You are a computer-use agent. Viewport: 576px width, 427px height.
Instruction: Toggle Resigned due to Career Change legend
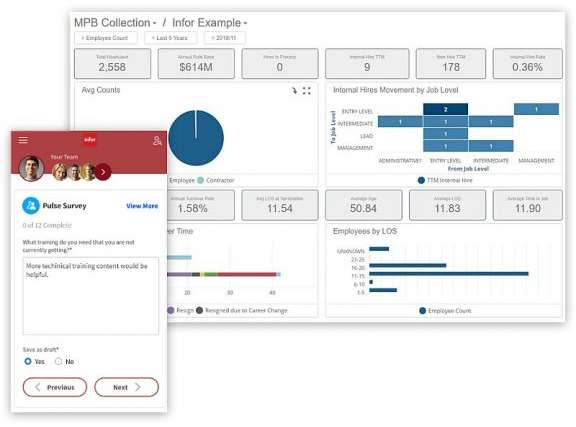pyautogui.click(x=242, y=310)
